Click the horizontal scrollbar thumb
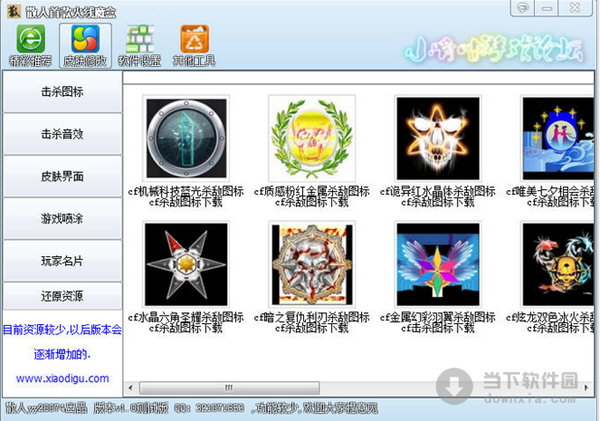Viewport: 600px width, 421px height. [x=229, y=388]
